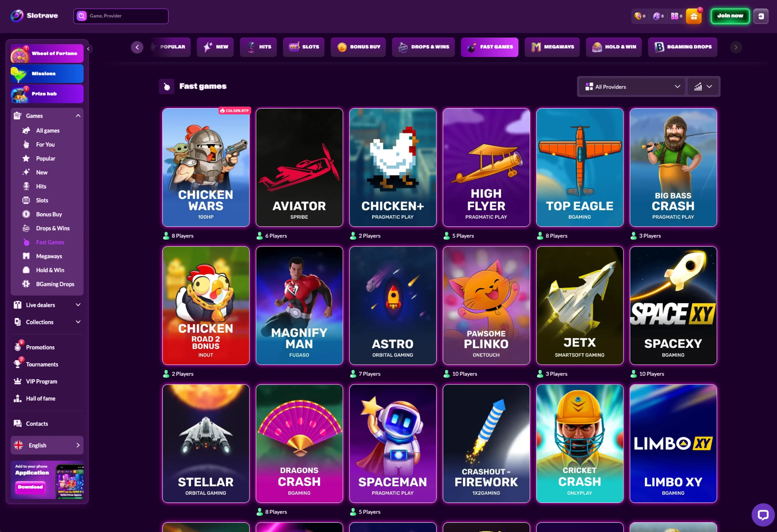Image resolution: width=777 pixels, height=532 pixels.
Task: Click the Download application button
Action: click(x=30, y=487)
